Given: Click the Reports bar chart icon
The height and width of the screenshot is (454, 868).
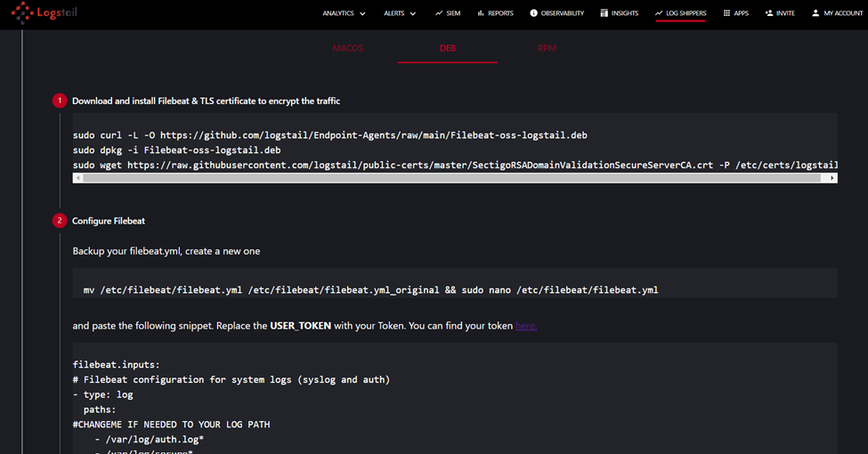Looking at the screenshot, I should click(x=481, y=13).
